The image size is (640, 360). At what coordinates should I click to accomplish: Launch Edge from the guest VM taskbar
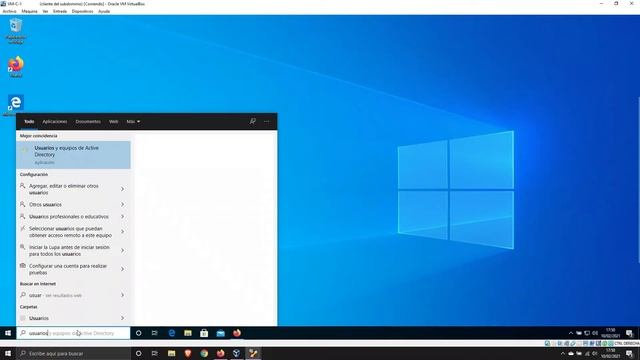[x=171, y=333]
